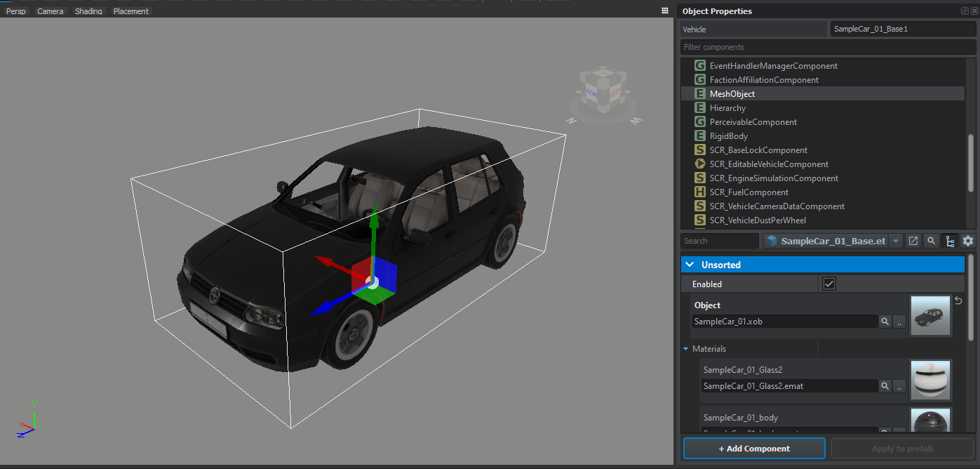Uncheck the Enabled checkbox
Viewport: 980px width, 469px height.
[829, 284]
